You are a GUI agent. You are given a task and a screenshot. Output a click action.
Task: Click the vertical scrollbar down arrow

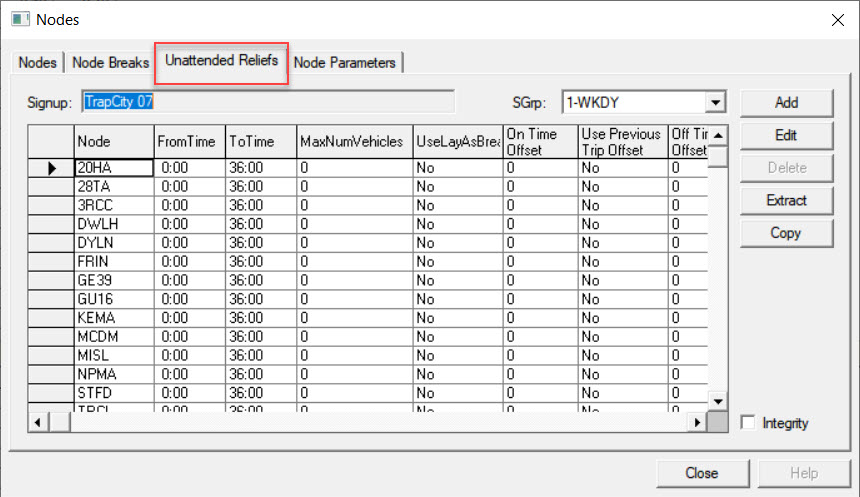point(717,401)
